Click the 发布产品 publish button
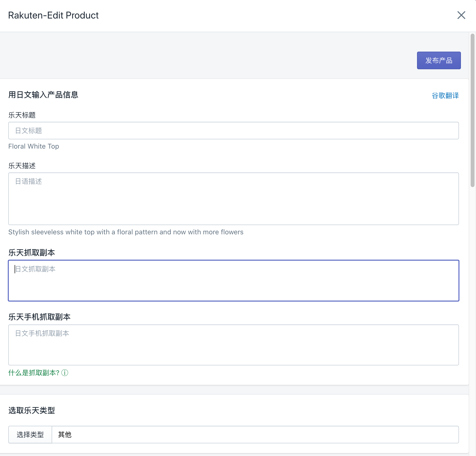 point(438,60)
